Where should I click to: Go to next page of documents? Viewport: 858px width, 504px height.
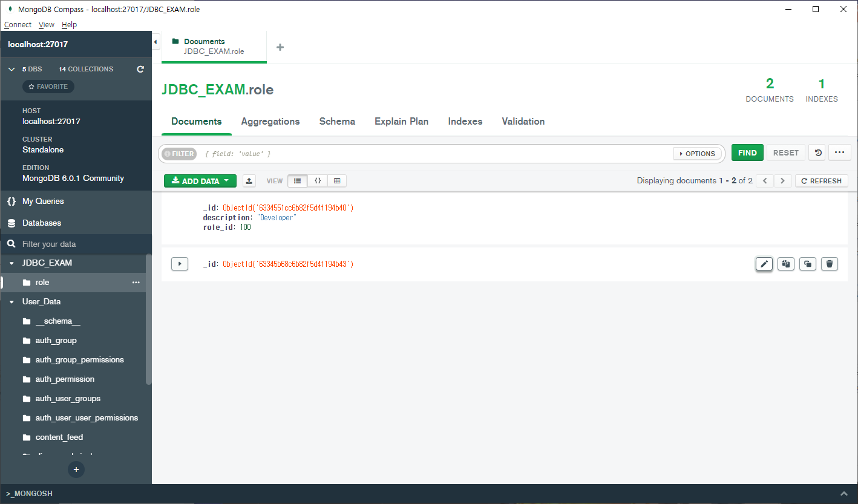tap(783, 181)
